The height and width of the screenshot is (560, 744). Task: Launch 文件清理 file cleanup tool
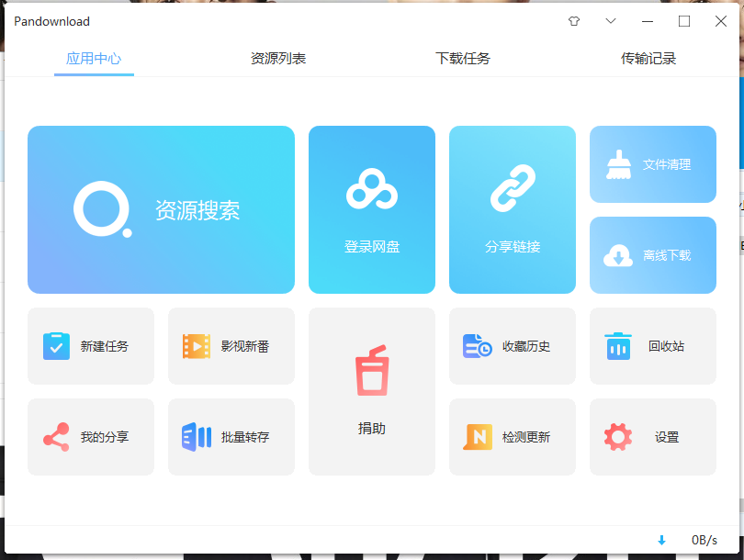point(652,163)
